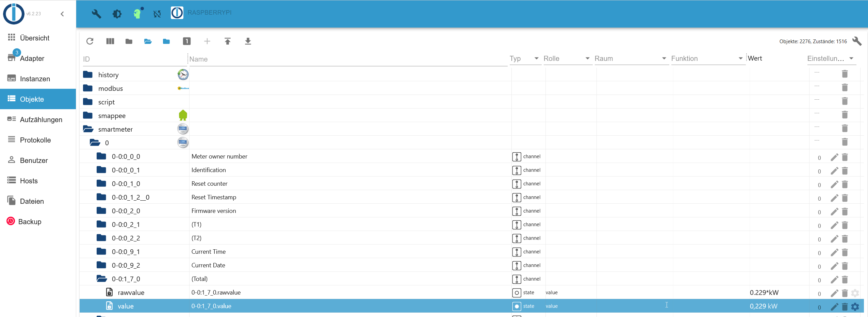Click the refresh objects tree icon
The height and width of the screenshot is (317, 868).
[x=90, y=41]
